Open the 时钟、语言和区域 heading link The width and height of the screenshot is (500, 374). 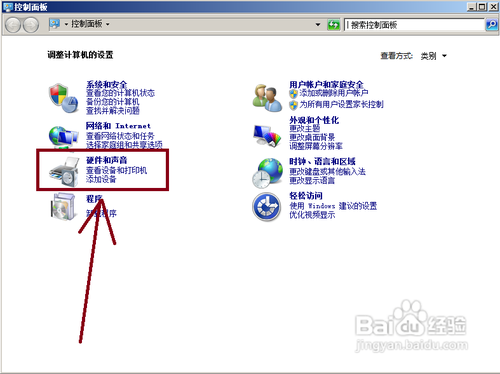[x=322, y=162]
